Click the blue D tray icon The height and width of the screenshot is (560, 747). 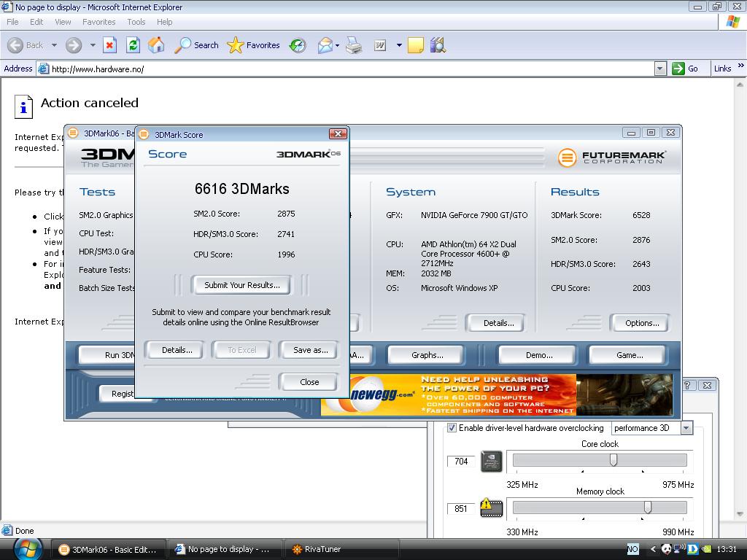(x=693, y=549)
